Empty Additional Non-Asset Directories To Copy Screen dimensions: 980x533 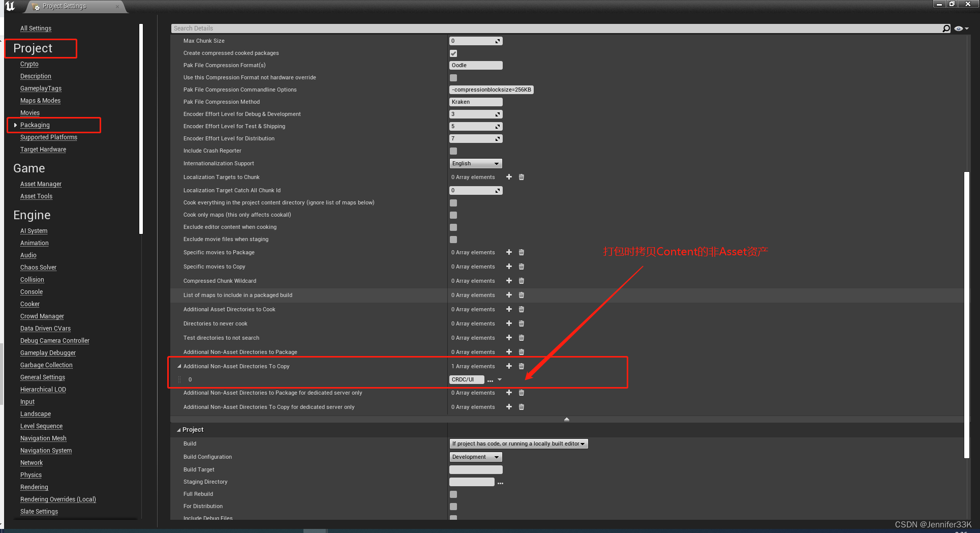coord(521,366)
